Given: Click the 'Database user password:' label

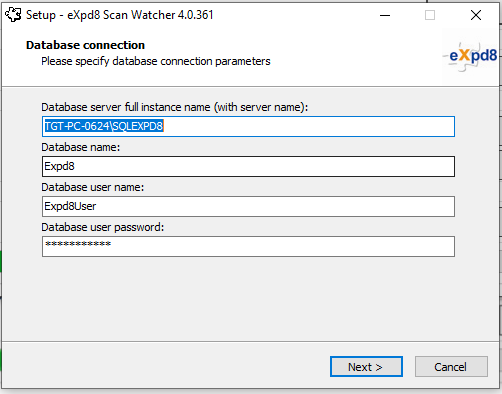Looking at the screenshot, I should pyautogui.click(x=103, y=227).
